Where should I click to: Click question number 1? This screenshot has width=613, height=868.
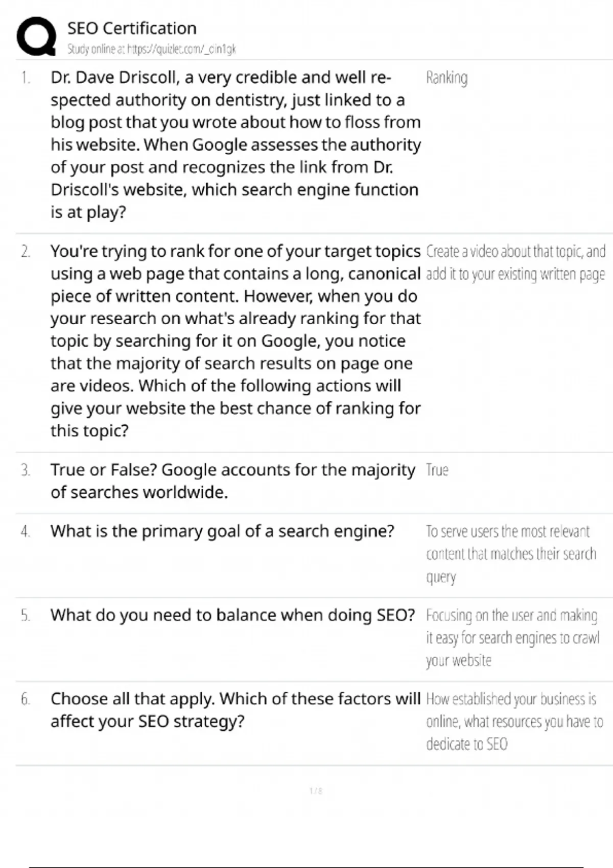(x=26, y=78)
